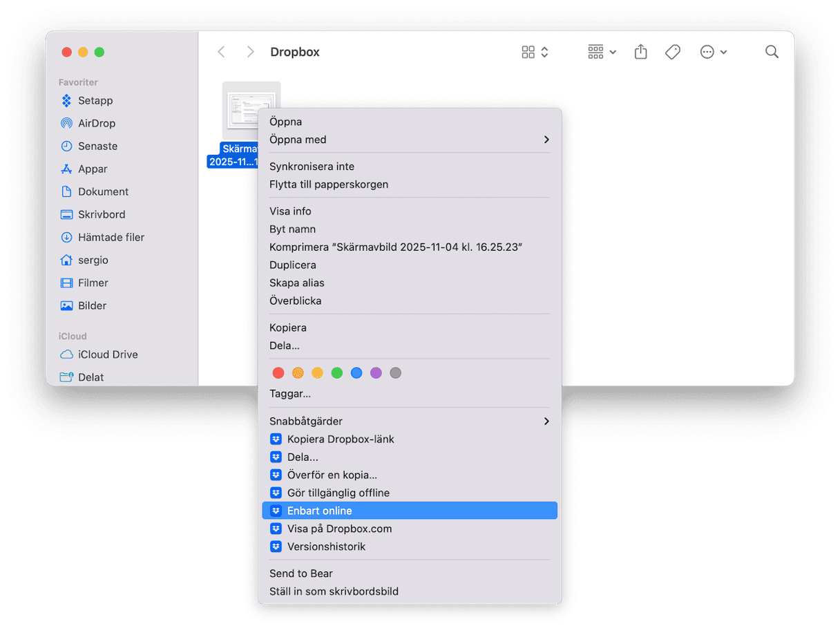Viewport: 840px width, 626px height.
Task: Open Setapp from the sidebar
Action: (95, 100)
